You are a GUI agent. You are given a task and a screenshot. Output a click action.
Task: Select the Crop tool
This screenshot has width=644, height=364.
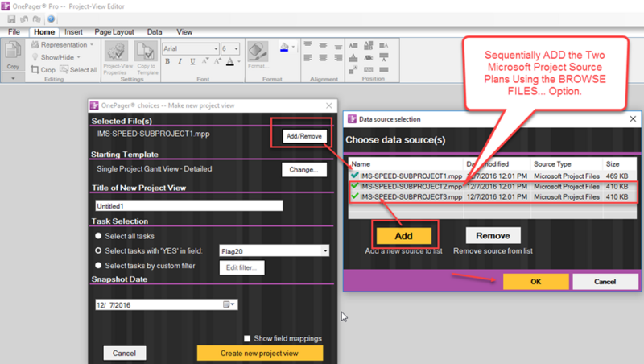point(43,70)
